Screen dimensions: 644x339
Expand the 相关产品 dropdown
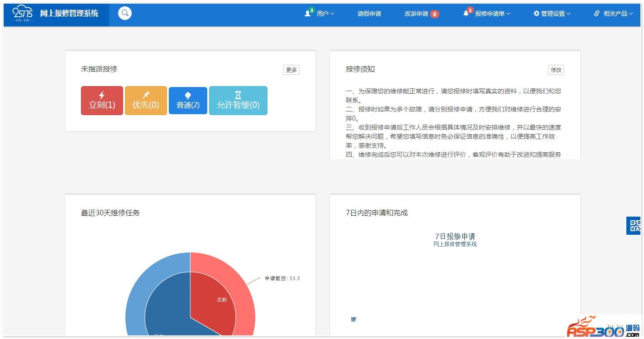coord(618,14)
